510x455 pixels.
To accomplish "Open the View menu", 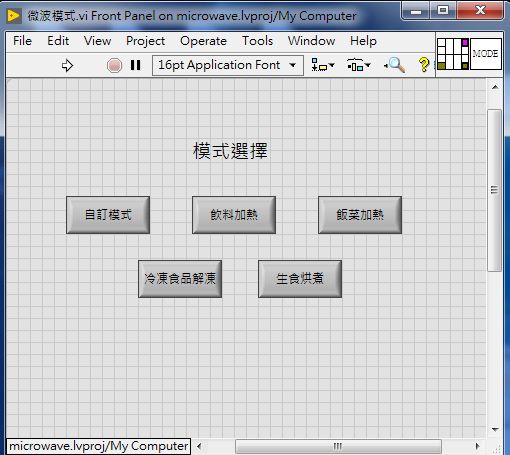I will [97, 41].
